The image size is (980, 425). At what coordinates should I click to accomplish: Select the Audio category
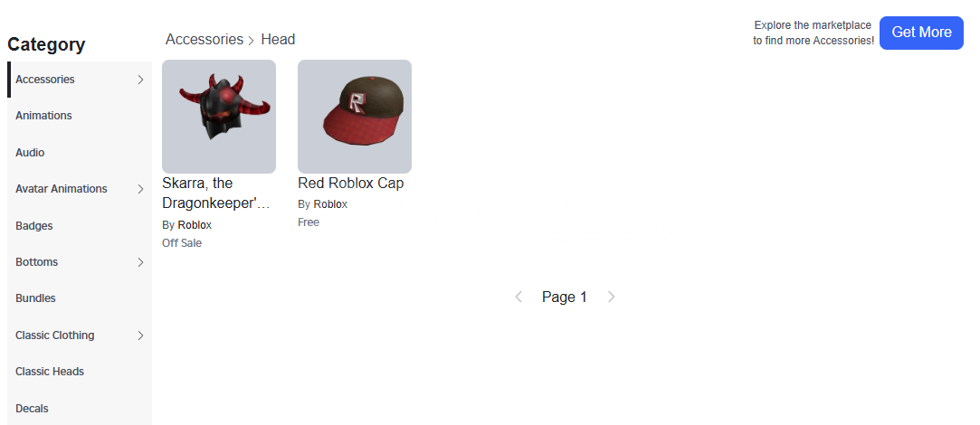coord(30,153)
